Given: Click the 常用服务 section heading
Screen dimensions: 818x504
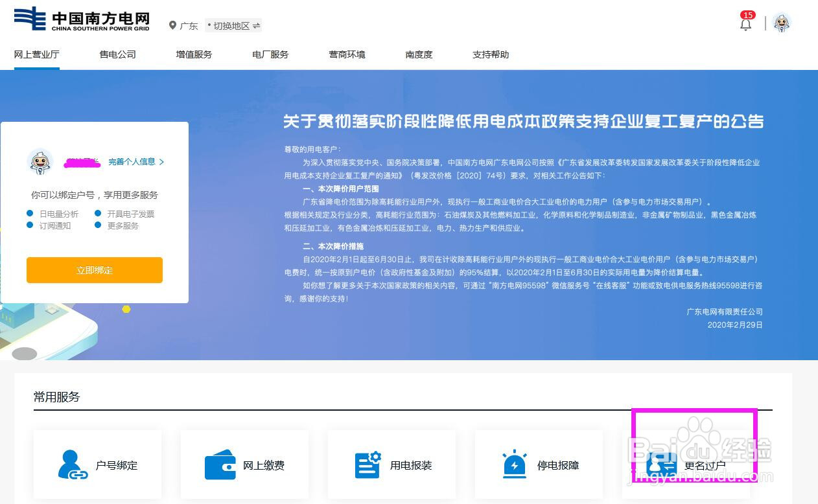Looking at the screenshot, I should [56, 396].
